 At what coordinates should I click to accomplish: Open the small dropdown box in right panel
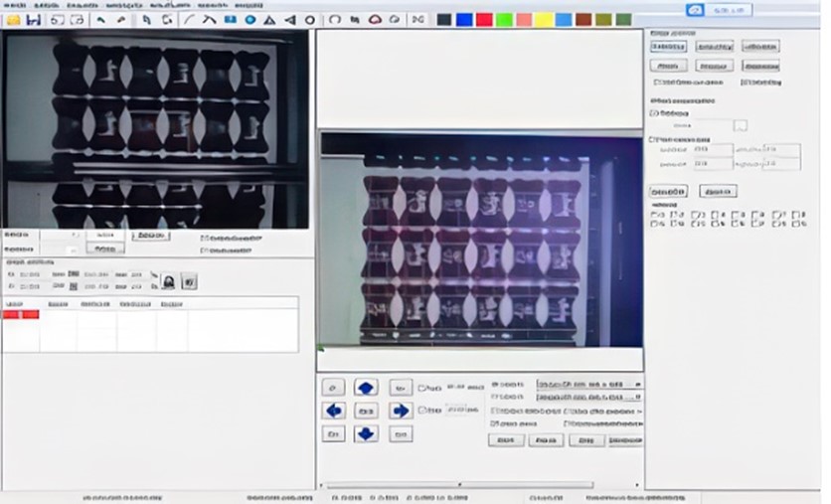(741, 125)
